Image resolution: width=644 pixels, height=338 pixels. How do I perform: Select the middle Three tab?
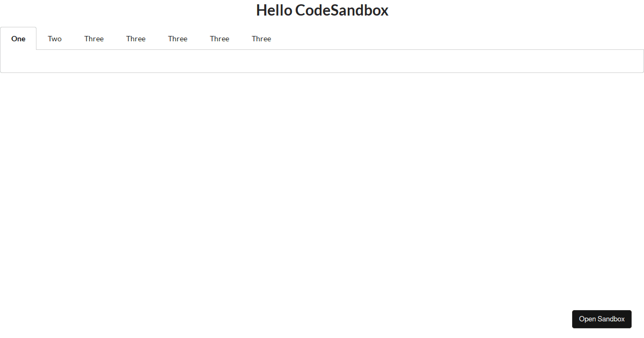pyautogui.click(x=178, y=38)
